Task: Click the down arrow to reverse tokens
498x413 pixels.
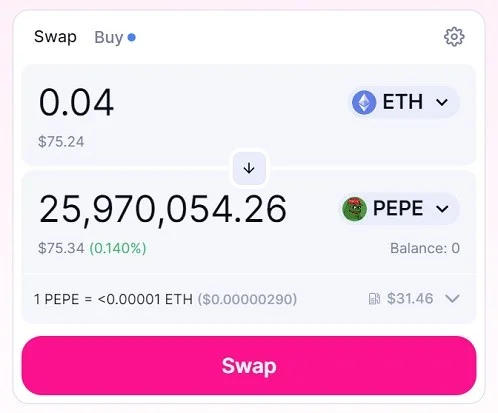Action: click(x=249, y=168)
